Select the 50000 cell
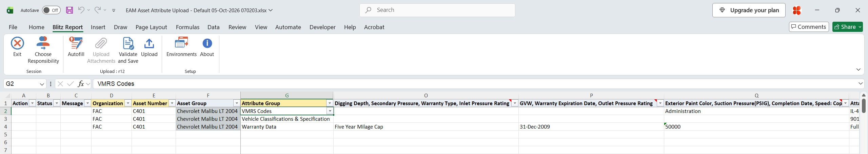This screenshot has width=868, height=154. 756,127
